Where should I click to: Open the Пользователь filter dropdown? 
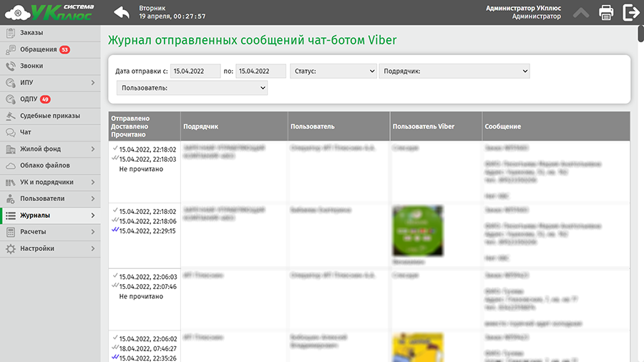coord(192,88)
